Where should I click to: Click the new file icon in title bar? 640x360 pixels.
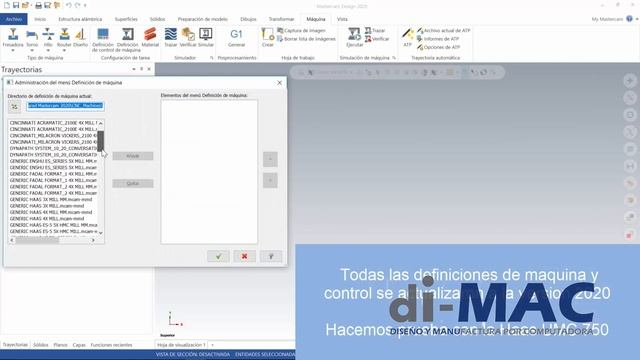[7, 5]
